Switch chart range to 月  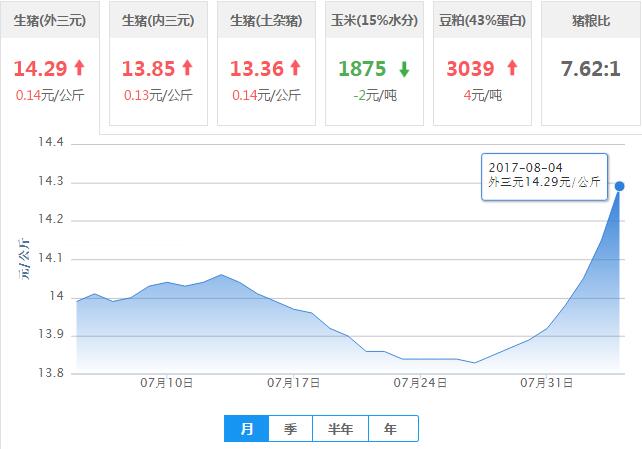246,429
